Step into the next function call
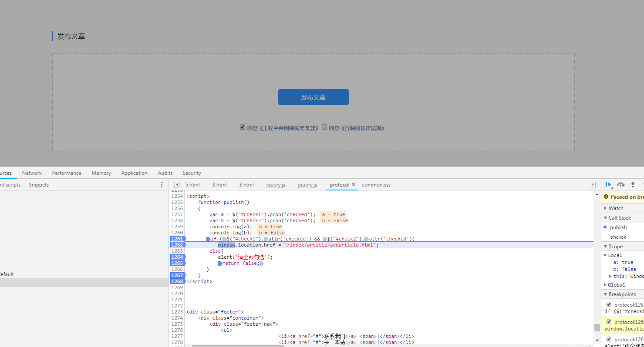644x347 pixels. point(633,184)
